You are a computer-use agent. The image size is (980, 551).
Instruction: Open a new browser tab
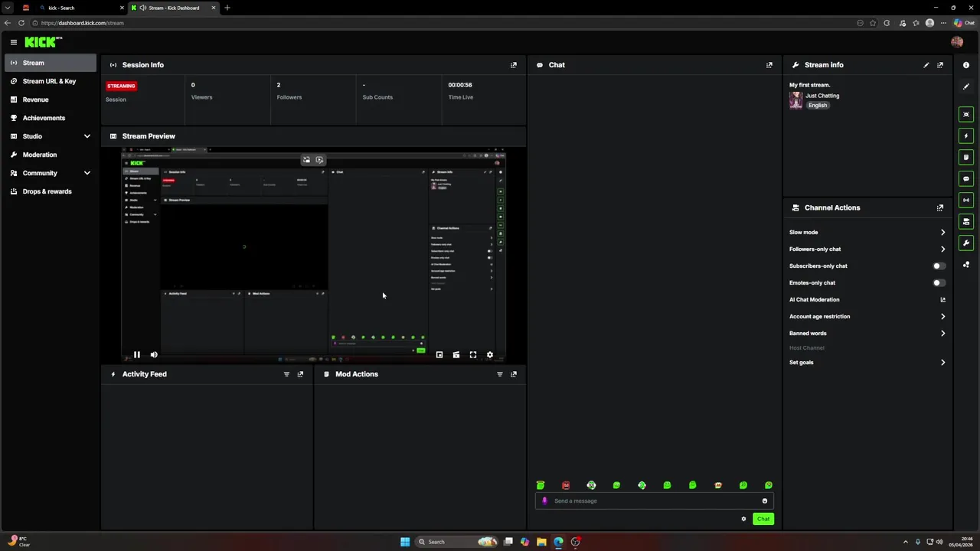coord(227,8)
